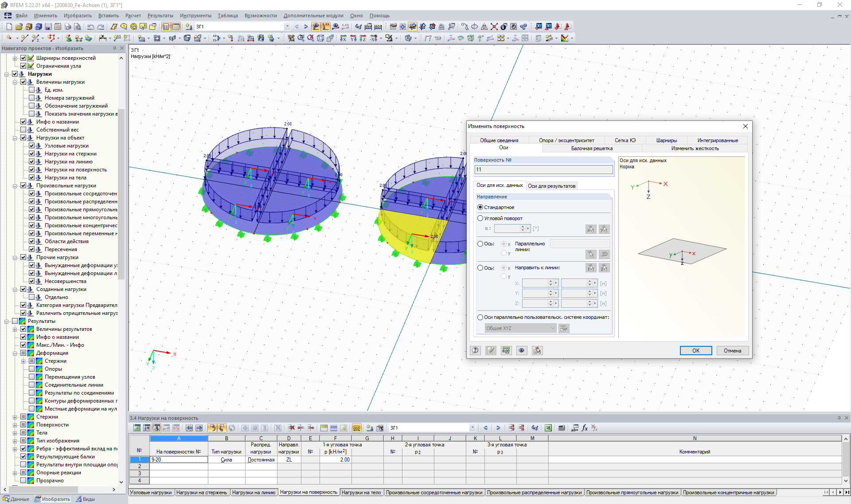Click the Undo arrow icon
This screenshot has height=504, width=851.
(90, 27)
